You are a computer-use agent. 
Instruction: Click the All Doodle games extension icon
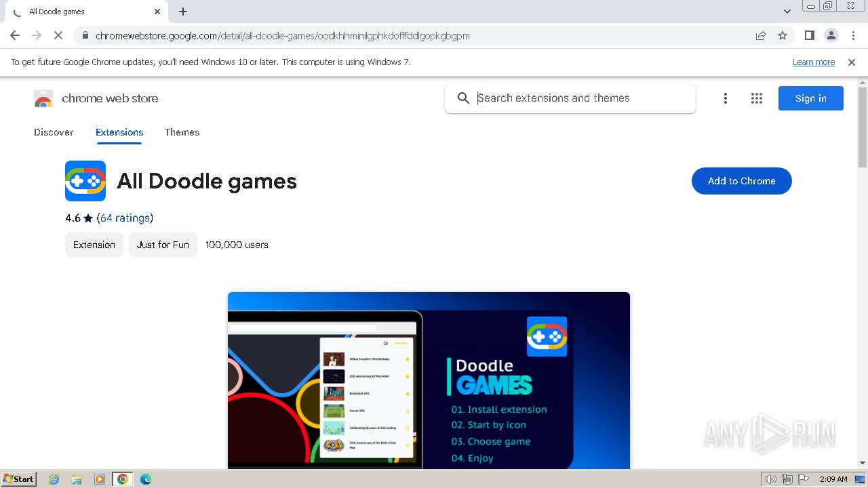click(x=85, y=181)
